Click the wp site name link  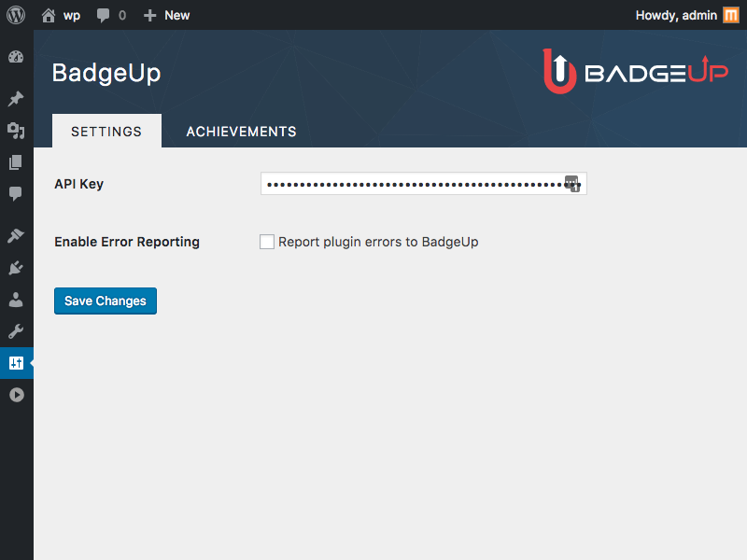(x=72, y=16)
